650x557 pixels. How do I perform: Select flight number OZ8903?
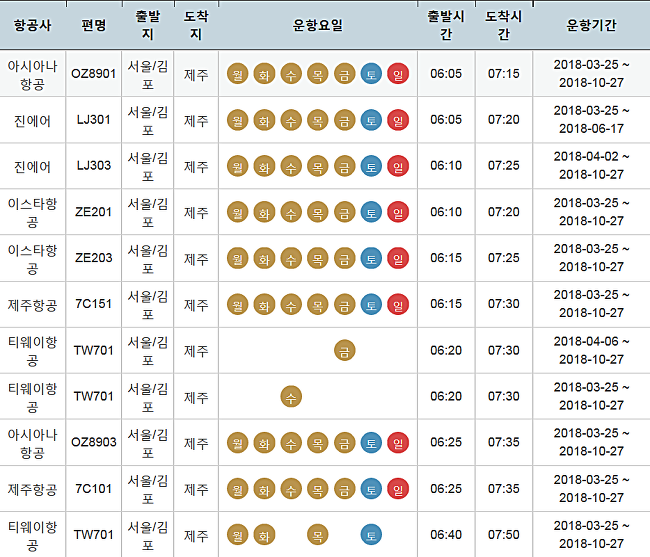[x=93, y=442]
